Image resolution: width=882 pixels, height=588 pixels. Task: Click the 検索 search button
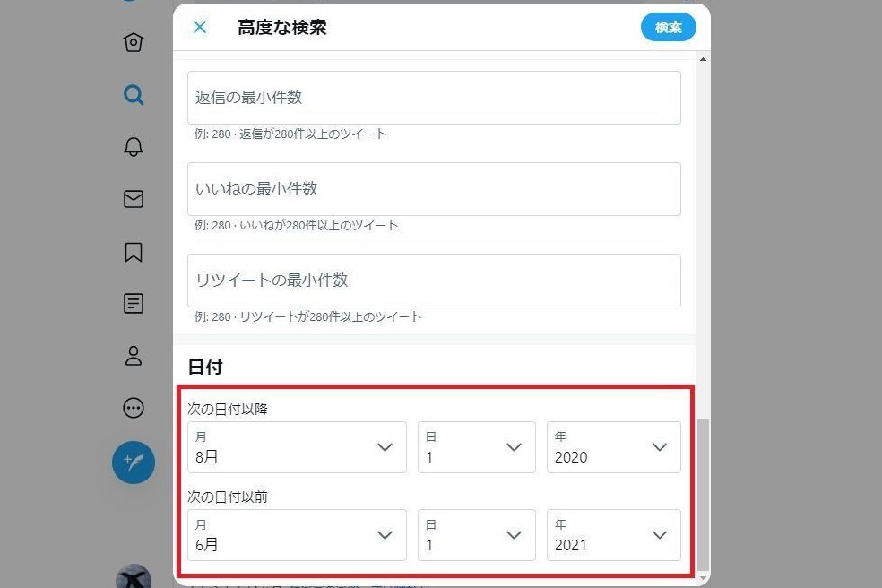668,27
